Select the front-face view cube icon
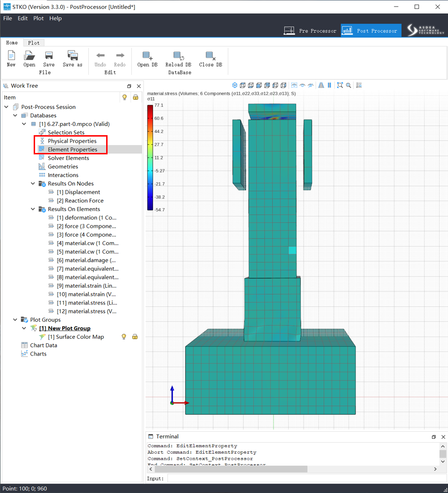448x493 pixels. (x=259, y=85)
